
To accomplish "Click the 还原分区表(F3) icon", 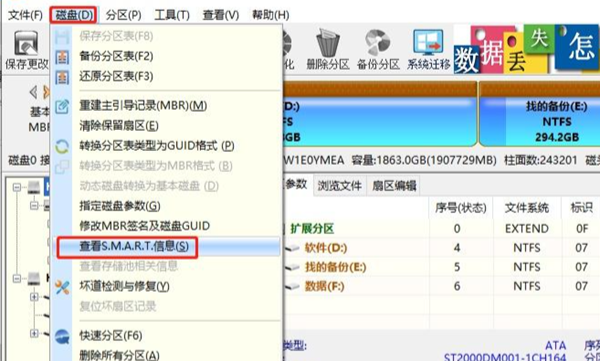I will coord(62,77).
